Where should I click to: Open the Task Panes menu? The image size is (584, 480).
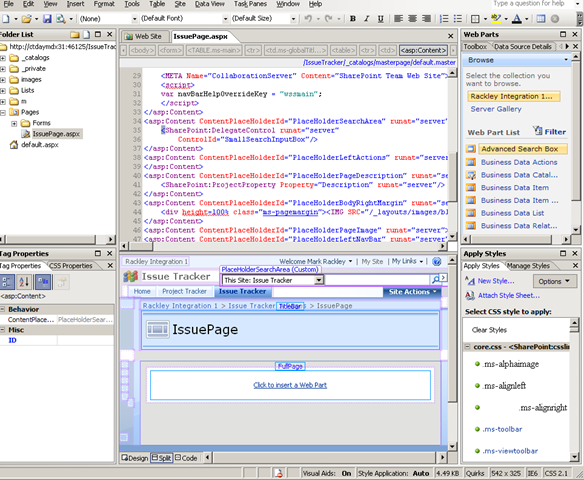pyautogui.click(x=250, y=4)
